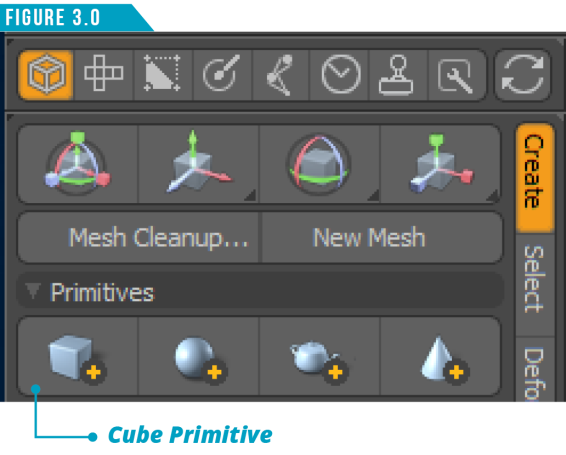The width and height of the screenshot is (566, 455).
Task: Add a Cube primitive
Action: pos(78,358)
